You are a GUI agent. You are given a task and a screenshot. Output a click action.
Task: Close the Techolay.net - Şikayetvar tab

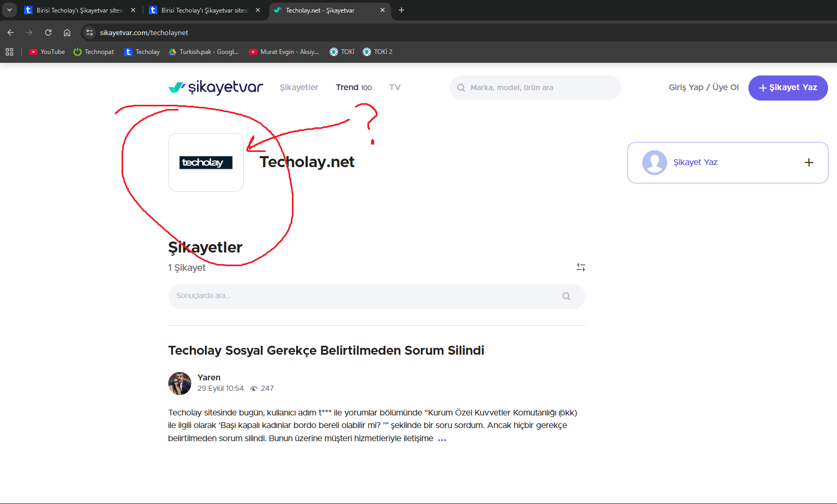(x=383, y=10)
